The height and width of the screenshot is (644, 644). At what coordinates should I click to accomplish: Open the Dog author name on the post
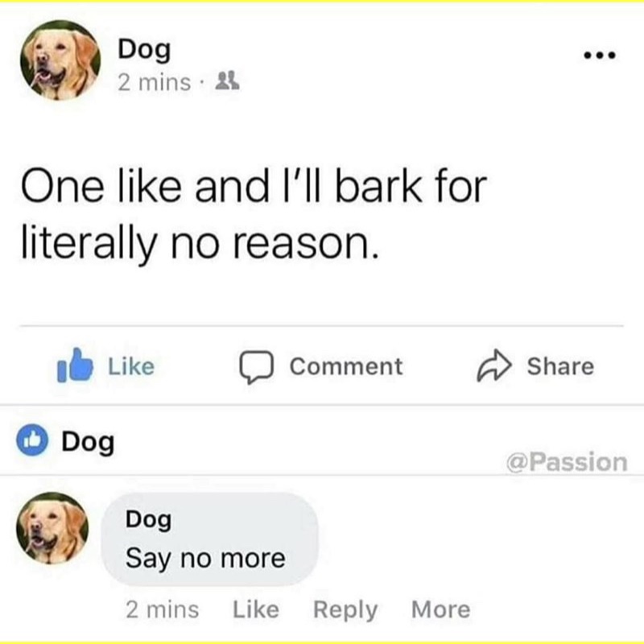click(x=144, y=50)
